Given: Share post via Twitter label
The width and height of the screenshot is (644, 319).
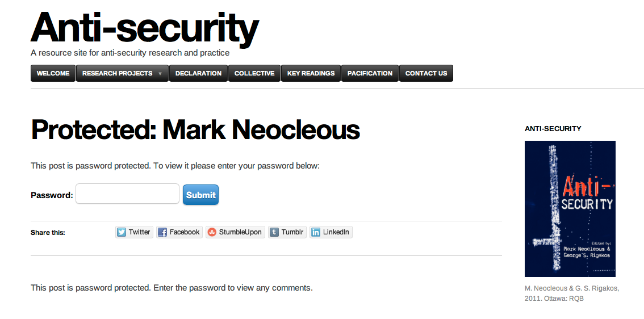Looking at the screenshot, I should [x=139, y=232].
